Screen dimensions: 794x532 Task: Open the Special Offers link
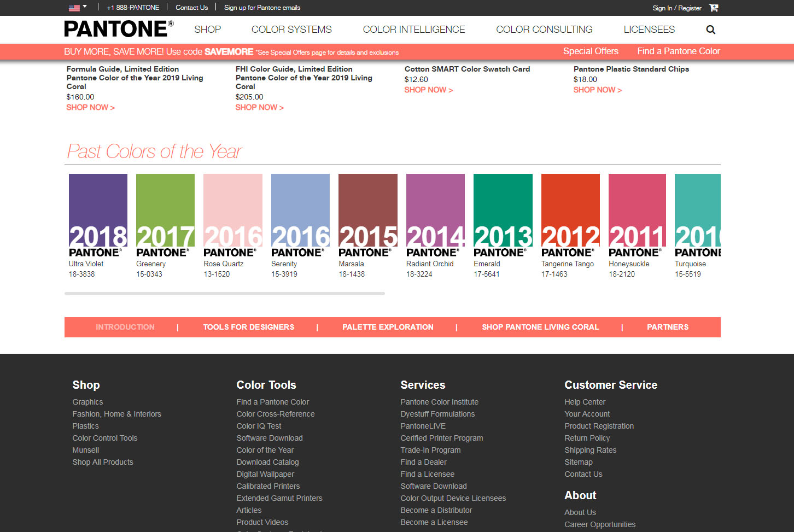pyautogui.click(x=591, y=51)
